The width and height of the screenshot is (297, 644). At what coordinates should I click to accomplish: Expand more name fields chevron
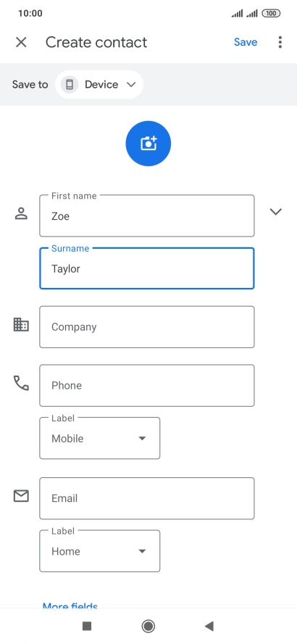pos(276,212)
